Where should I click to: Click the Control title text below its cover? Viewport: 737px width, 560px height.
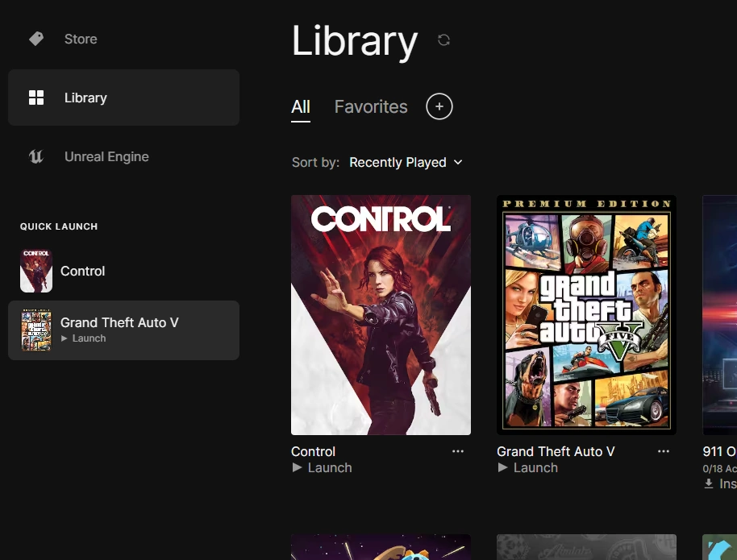point(313,451)
